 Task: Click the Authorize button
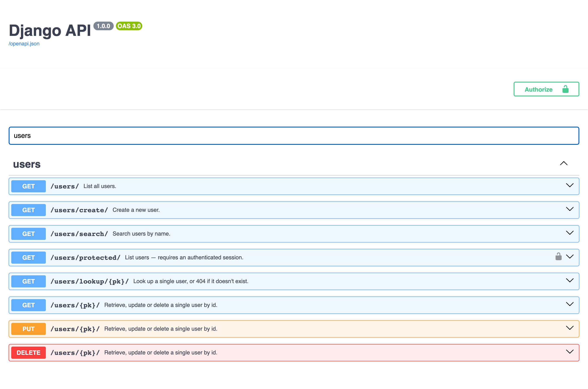click(x=546, y=89)
